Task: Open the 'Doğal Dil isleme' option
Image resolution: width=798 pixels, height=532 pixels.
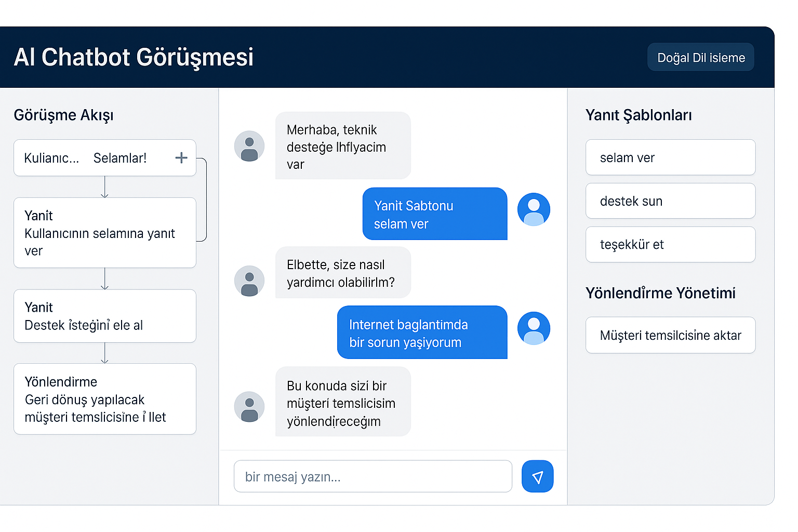Action: coord(700,57)
